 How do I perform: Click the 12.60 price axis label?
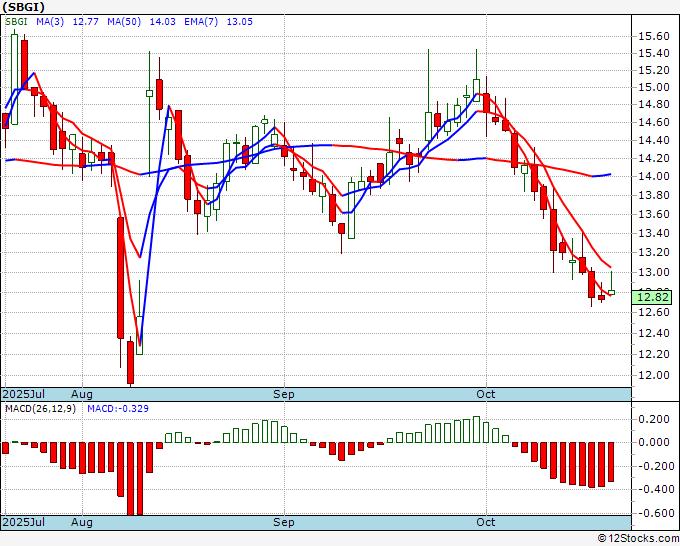coord(654,312)
